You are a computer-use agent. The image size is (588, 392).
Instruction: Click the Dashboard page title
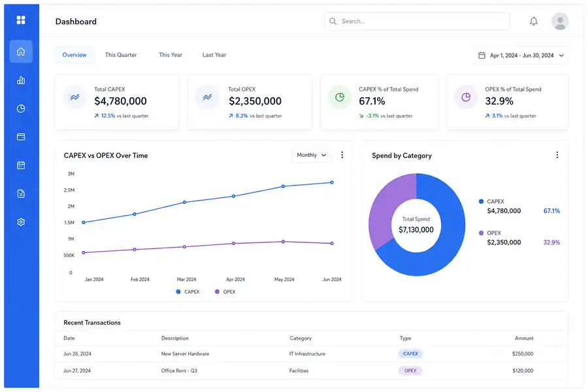pos(76,22)
